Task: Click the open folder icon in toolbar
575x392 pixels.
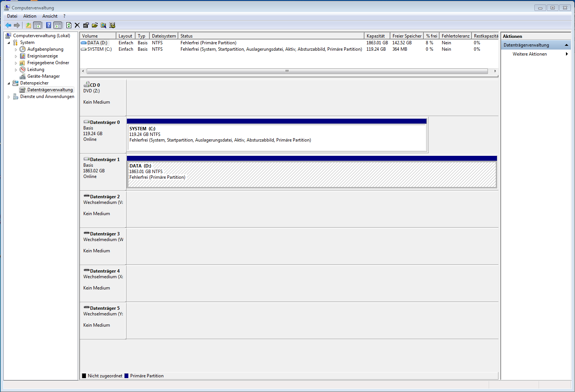Action: coord(95,25)
